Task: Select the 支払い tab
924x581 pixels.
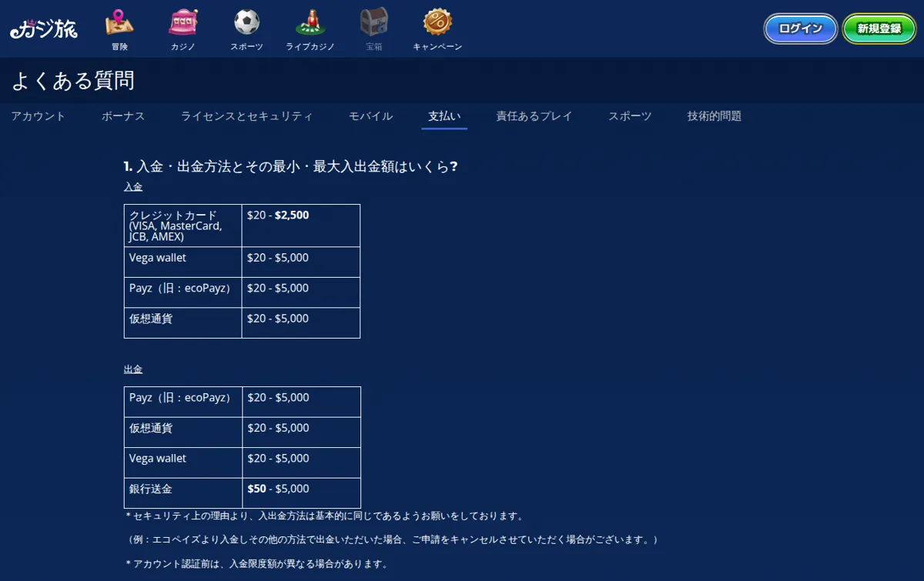Action: click(444, 116)
